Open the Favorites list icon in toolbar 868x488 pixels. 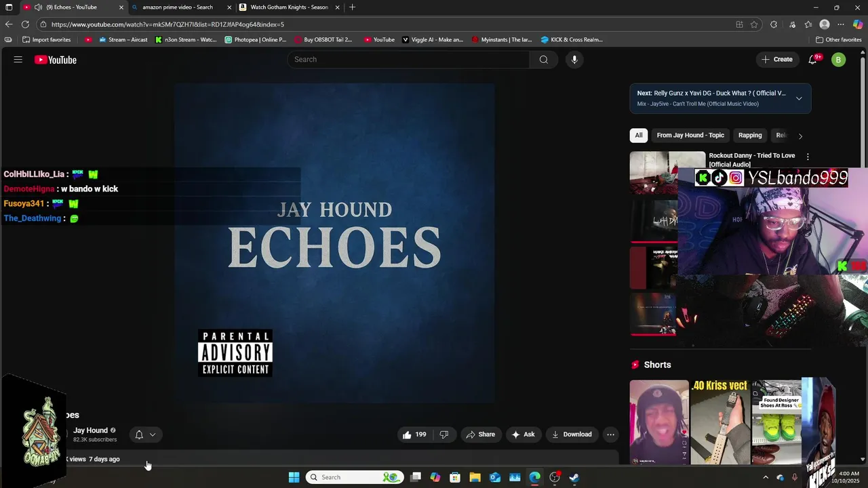(x=808, y=24)
